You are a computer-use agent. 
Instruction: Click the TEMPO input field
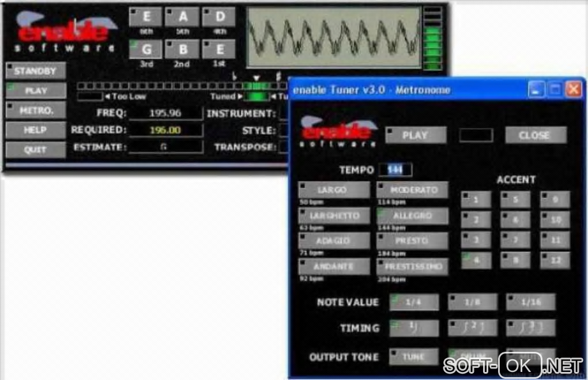[x=395, y=170]
